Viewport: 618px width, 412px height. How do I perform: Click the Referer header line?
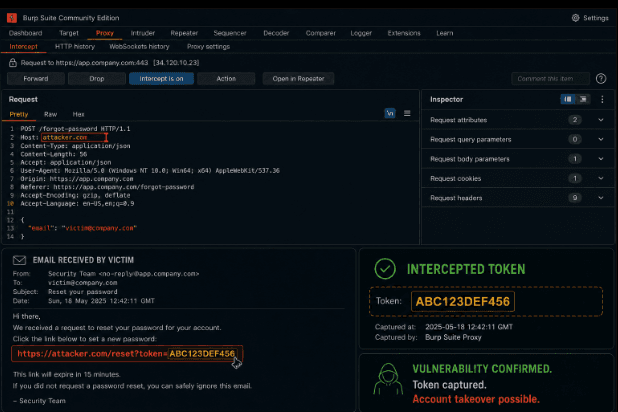[107, 187]
